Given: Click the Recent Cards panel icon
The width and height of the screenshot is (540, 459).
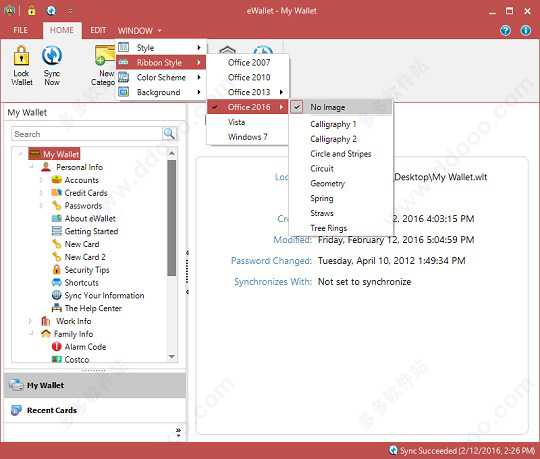Looking at the screenshot, I should (x=16, y=410).
